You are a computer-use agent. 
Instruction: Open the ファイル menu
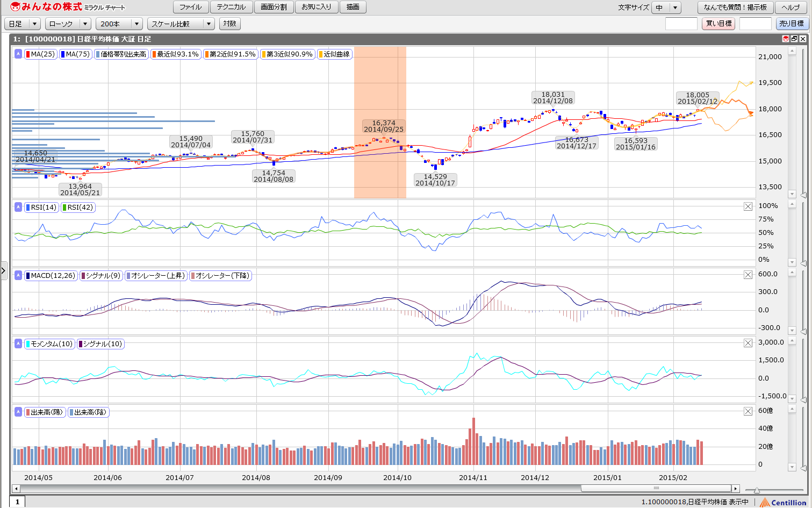190,7
